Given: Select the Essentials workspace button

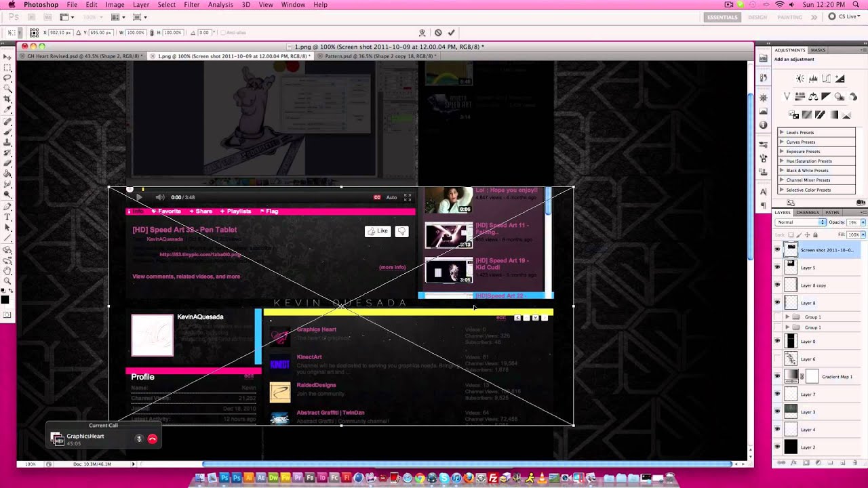Looking at the screenshot, I should tap(722, 17).
